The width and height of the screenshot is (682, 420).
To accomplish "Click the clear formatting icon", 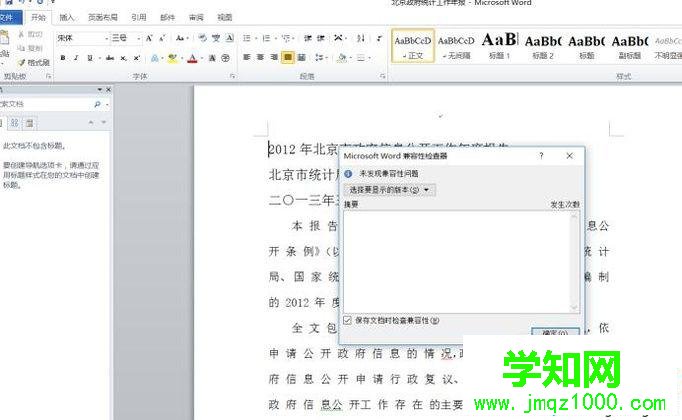I will [202, 38].
